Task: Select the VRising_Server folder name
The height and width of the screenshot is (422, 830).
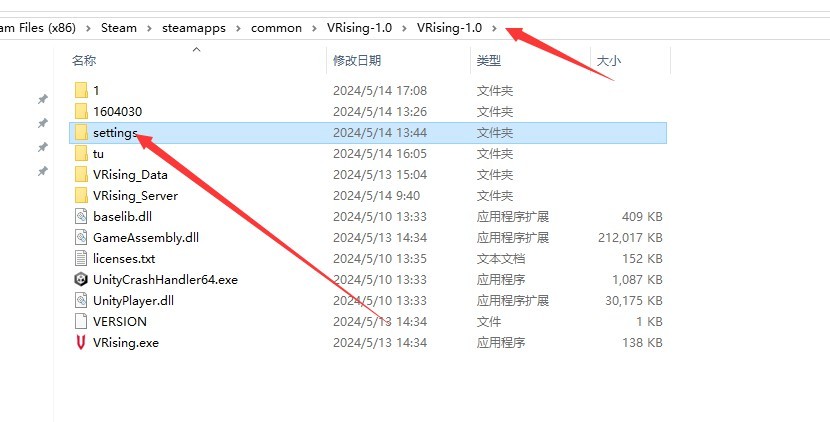Action: pos(135,196)
